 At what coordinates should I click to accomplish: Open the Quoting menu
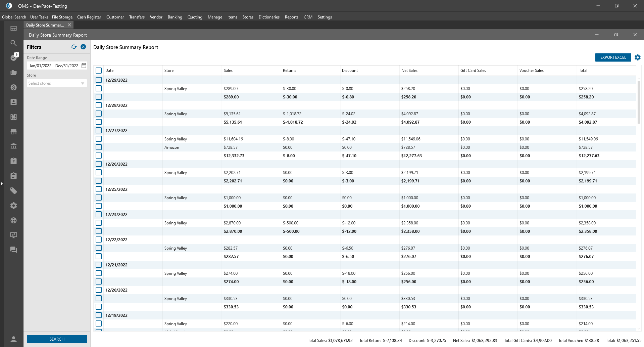click(x=195, y=17)
